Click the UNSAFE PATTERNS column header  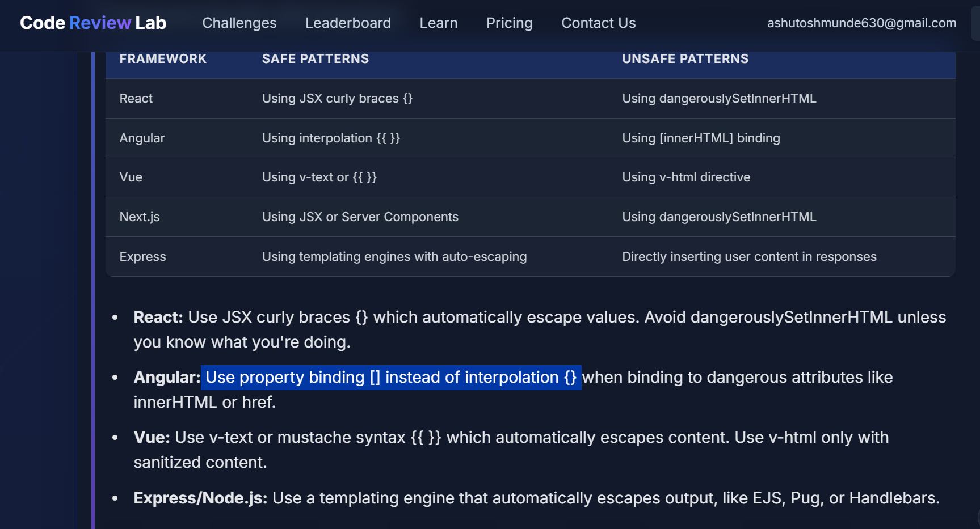click(685, 59)
